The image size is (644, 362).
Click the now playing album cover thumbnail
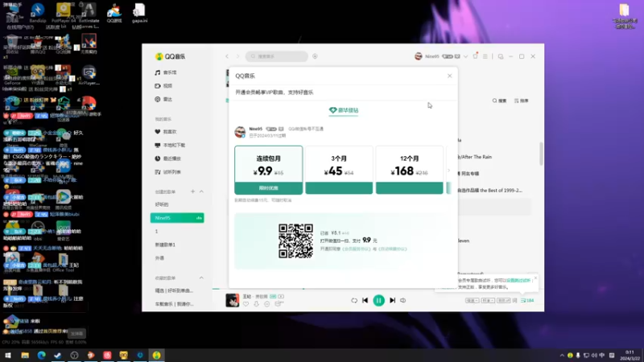pyautogui.click(x=232, y=300)
